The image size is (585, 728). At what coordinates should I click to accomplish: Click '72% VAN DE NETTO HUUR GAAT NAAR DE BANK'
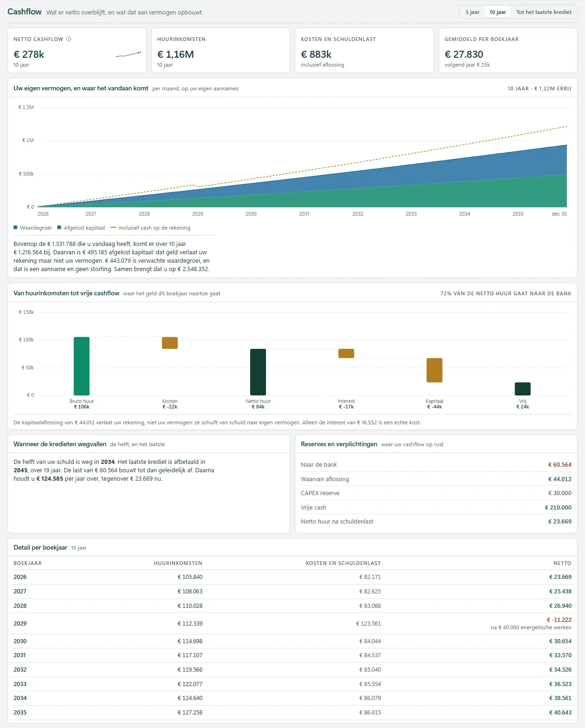(x=506, y=293)
